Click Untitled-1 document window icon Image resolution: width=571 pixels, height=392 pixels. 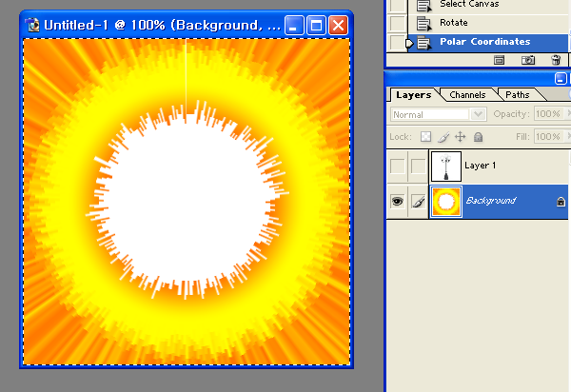point(32,25)
